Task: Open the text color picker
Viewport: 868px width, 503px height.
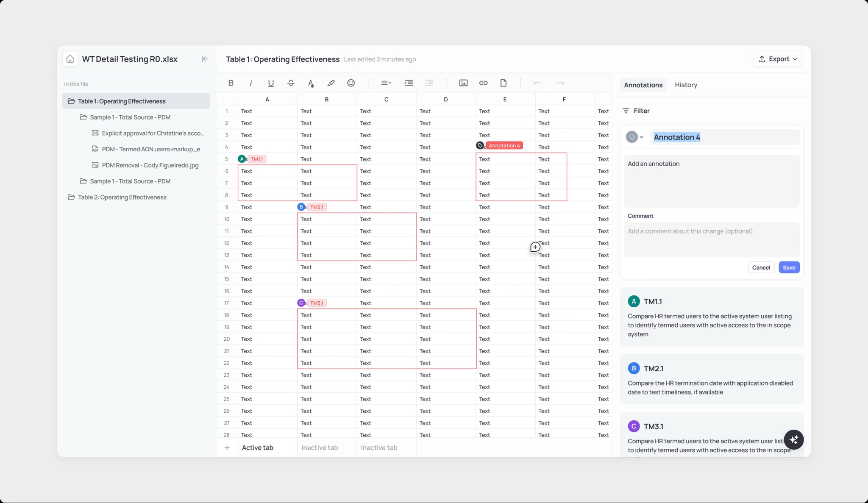Action: tap(311, 83)
